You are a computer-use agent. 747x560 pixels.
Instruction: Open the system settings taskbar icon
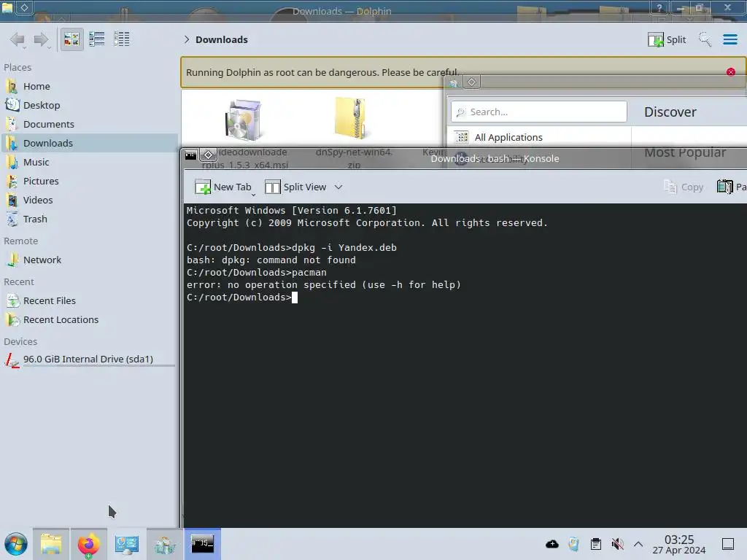pyautogui.click(x=127, y=544)
